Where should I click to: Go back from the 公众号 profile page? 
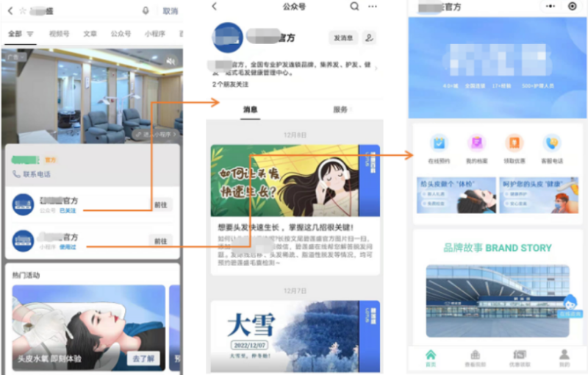pyautogui.click(x=215, y=7)
